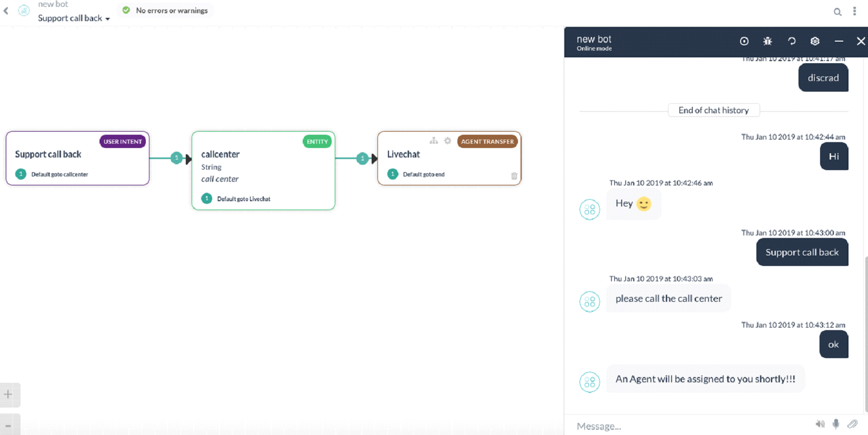868x435 pixels.
Task: Minimize the new bot chat panel
Action: pyautogui.click(x=839, y=41)
